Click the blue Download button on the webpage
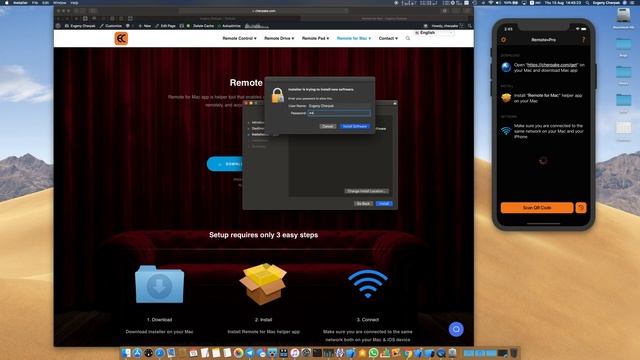Viewport: 640px width, 360px height. pos(225,164)
